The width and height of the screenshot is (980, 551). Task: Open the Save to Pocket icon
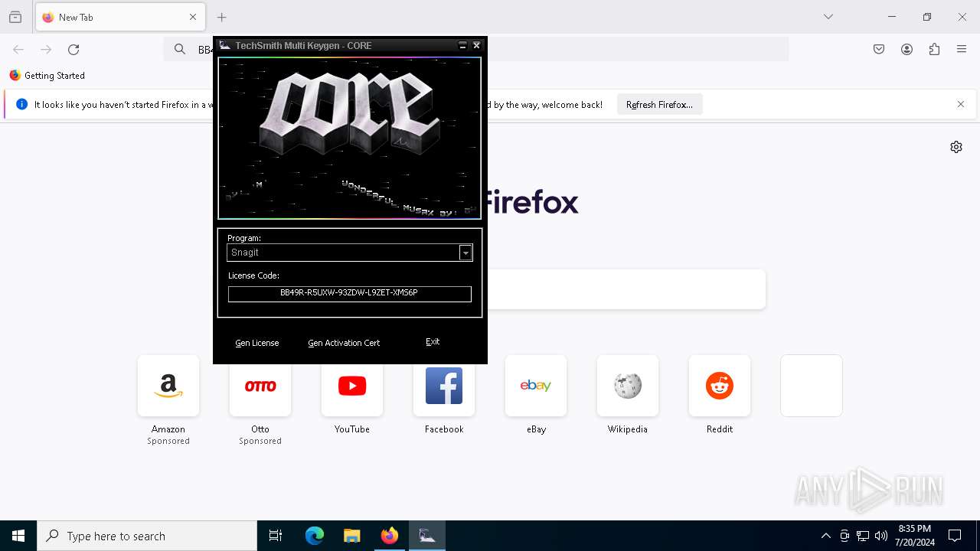[879, 50]
